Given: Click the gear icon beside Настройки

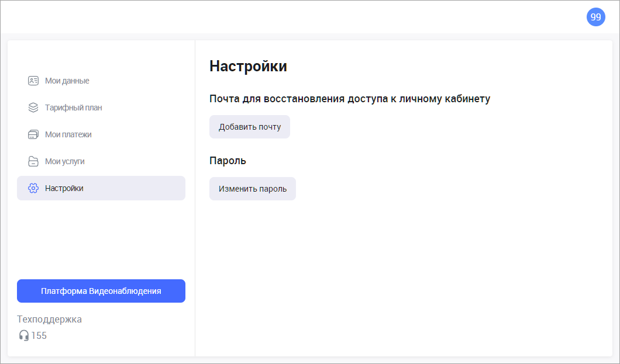Looking at the screenshot, I should (x=33, y=188).
